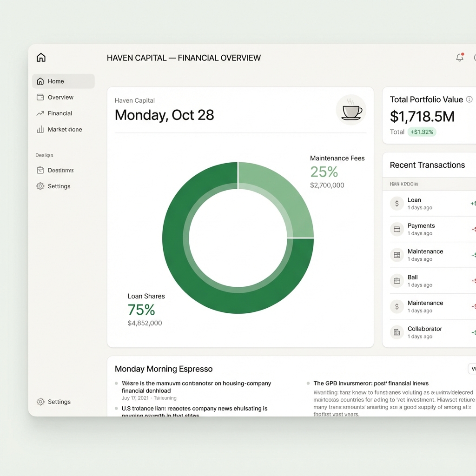Go to Financial sidebar item
This screenshot has width=476, height=476.
59,113
